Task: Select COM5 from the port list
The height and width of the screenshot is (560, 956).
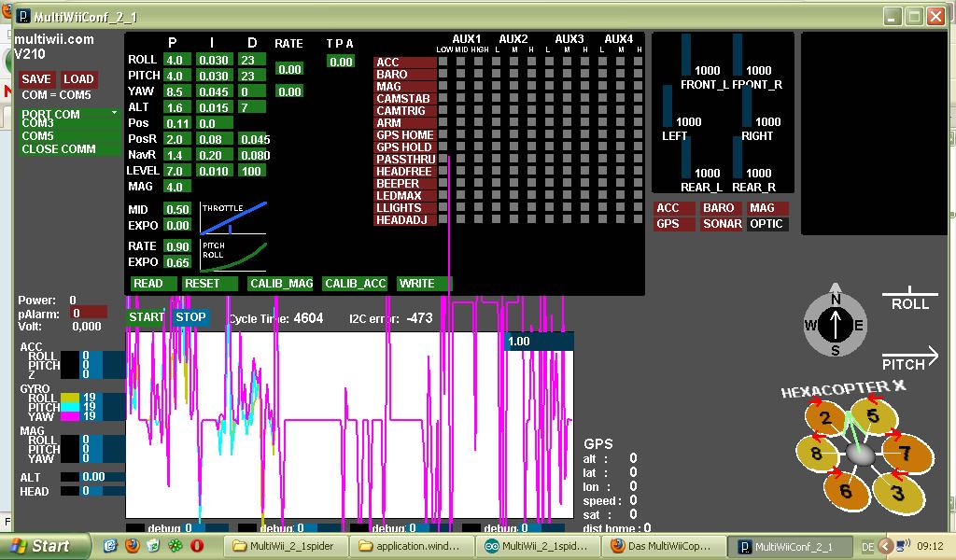Action: pyautogui.click(x=69, y=136)
